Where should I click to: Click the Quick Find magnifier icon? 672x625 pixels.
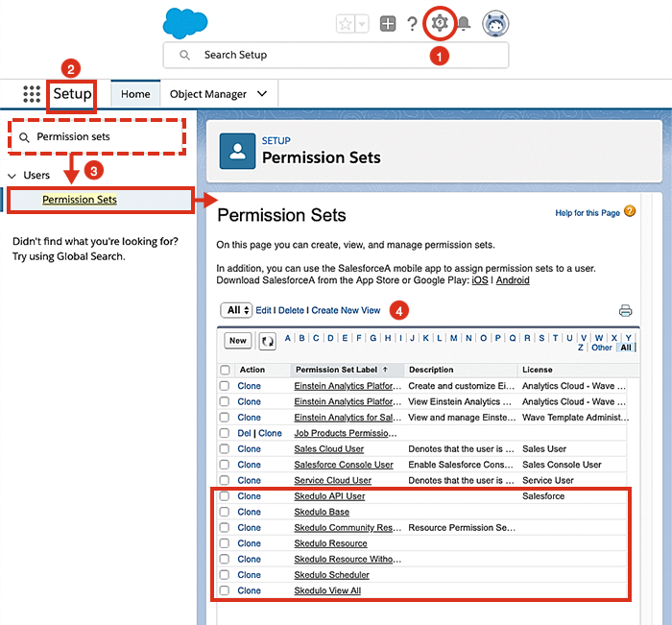pyautogui.click(x=24, y=137)
